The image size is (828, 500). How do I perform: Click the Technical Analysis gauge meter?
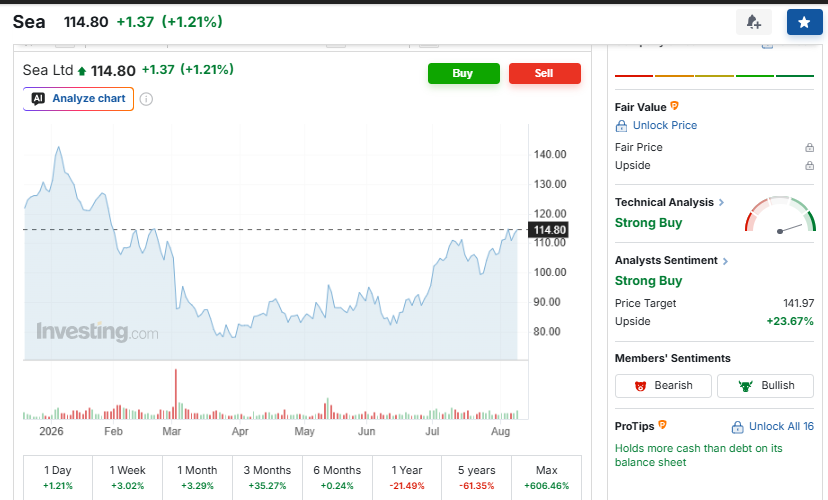pos(780,214)
